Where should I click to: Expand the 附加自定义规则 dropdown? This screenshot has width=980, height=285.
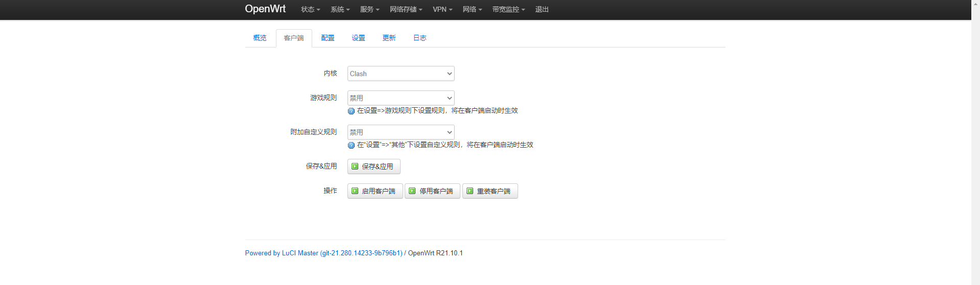pyautogui.click(x=401, y=132)
